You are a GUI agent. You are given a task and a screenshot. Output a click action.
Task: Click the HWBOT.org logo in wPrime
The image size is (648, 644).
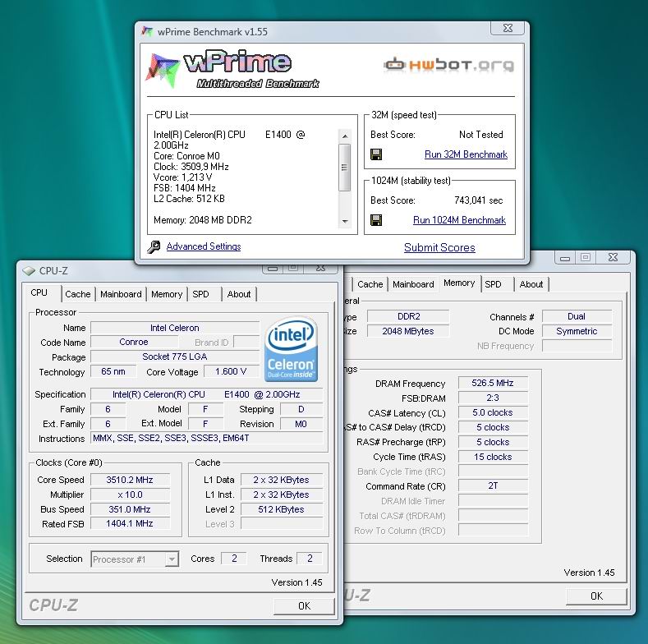[448, 65]
